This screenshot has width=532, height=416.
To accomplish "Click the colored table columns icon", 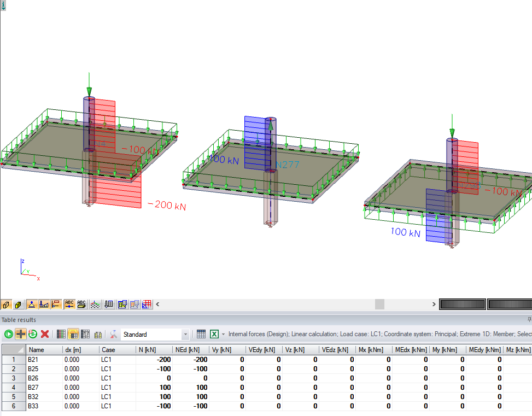I will pos(61,334).
